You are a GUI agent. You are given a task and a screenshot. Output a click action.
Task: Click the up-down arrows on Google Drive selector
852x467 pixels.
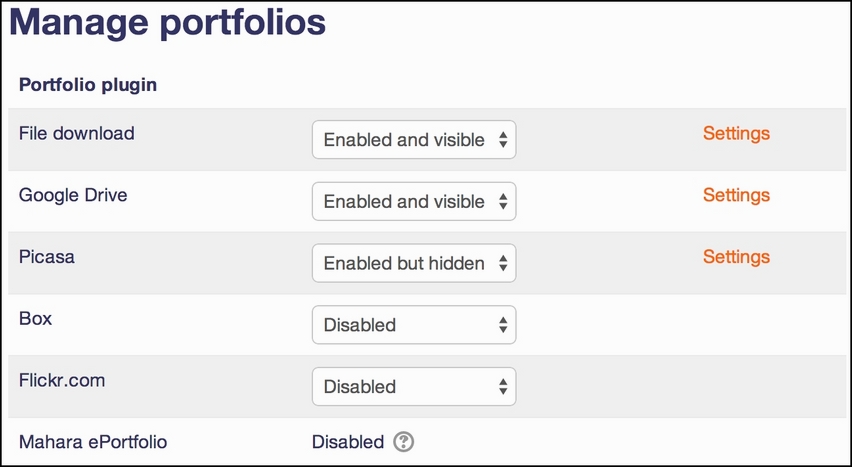(x=503, y=202)
